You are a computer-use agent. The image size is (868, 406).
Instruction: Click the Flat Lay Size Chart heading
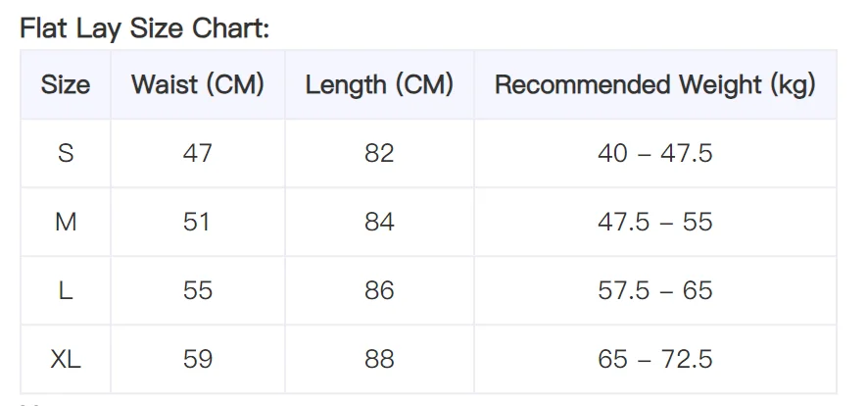click(144, 27)
